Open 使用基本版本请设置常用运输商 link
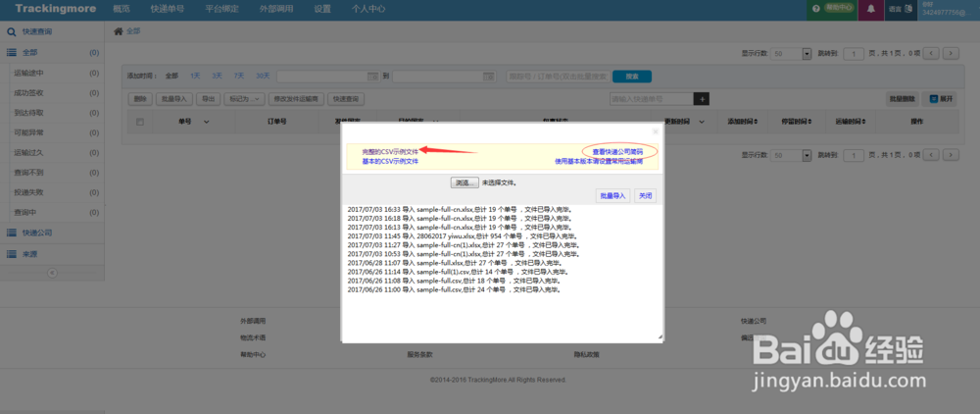 click(599, 161)
